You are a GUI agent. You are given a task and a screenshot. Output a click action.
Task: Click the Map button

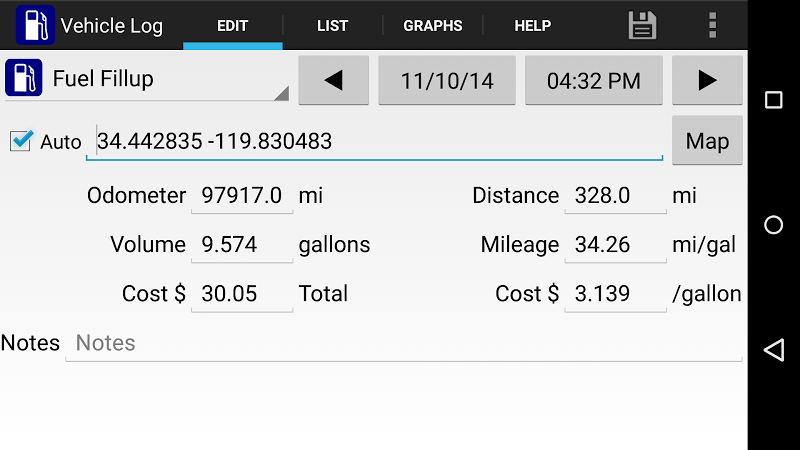pos(707,141)
